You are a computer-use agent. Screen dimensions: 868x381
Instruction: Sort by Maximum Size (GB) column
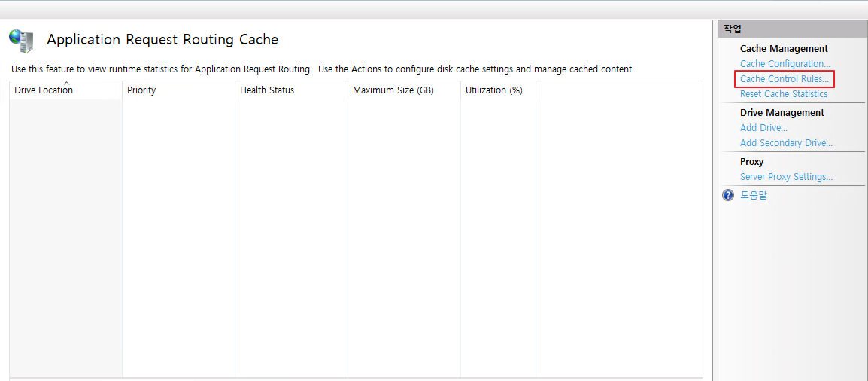coord(404,90)
